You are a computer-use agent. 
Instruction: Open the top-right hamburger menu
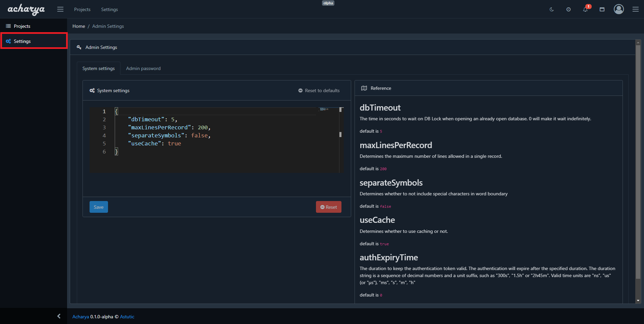[x=636, y=9]
